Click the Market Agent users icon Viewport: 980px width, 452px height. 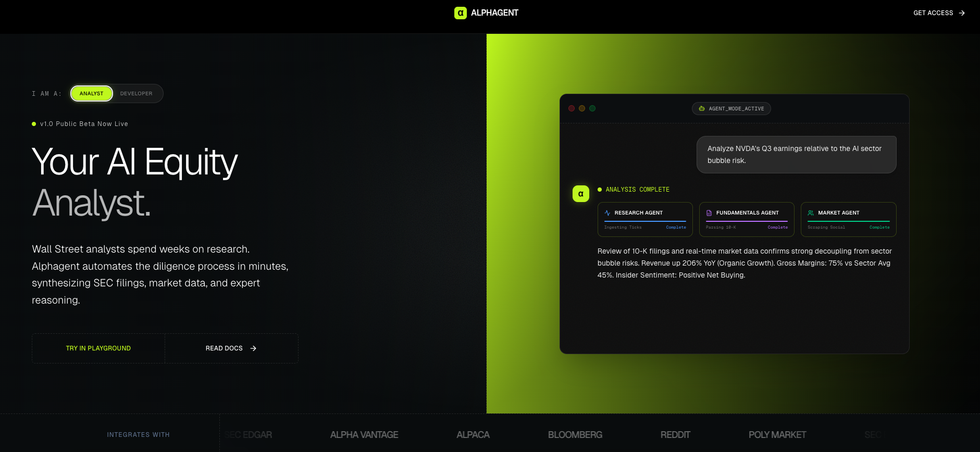[x=811, y=213]
